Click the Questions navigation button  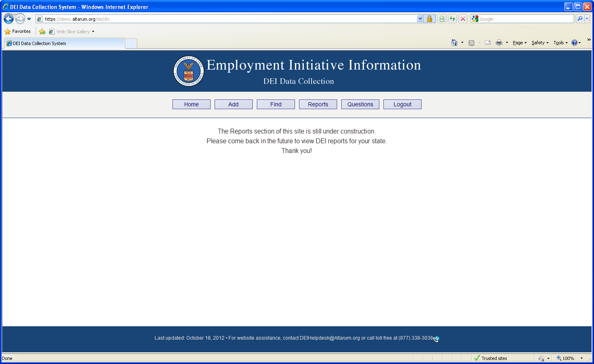pyautogui.click(x=360, y=104)
